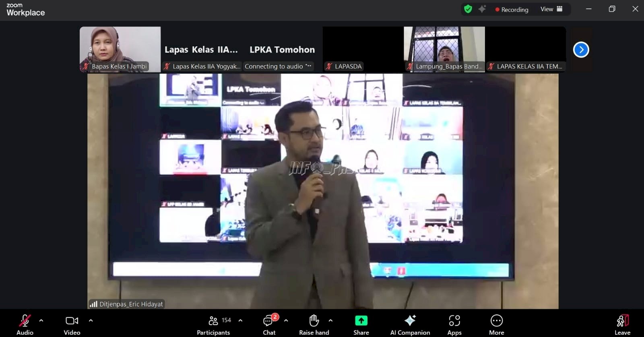Unmute the microphone Audio button

click(x=25, y=325)
